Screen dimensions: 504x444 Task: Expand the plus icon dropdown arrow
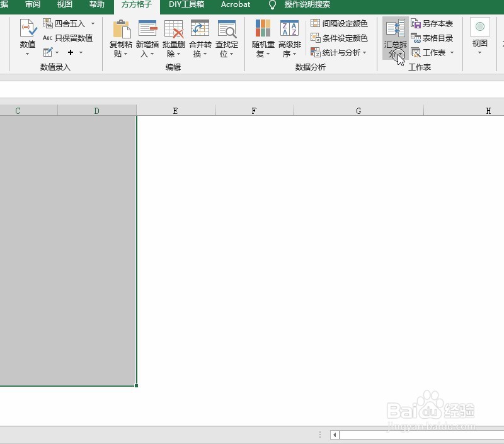pos(81,52)
